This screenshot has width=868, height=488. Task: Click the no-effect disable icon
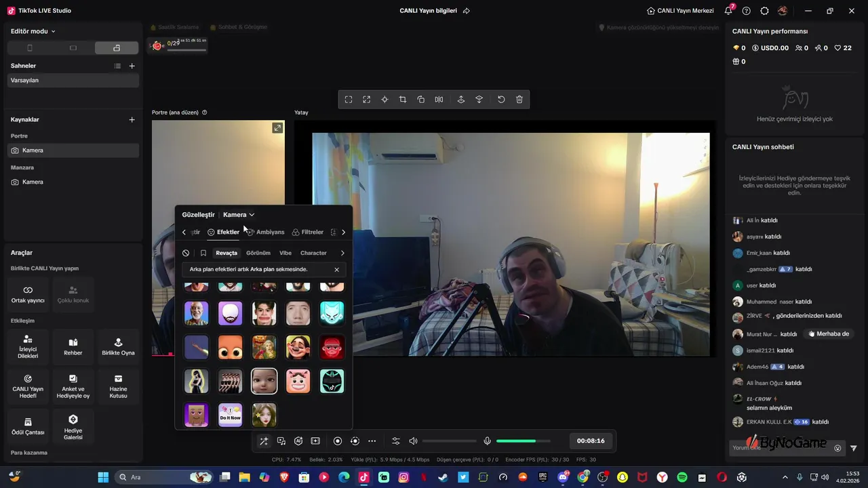186,253
